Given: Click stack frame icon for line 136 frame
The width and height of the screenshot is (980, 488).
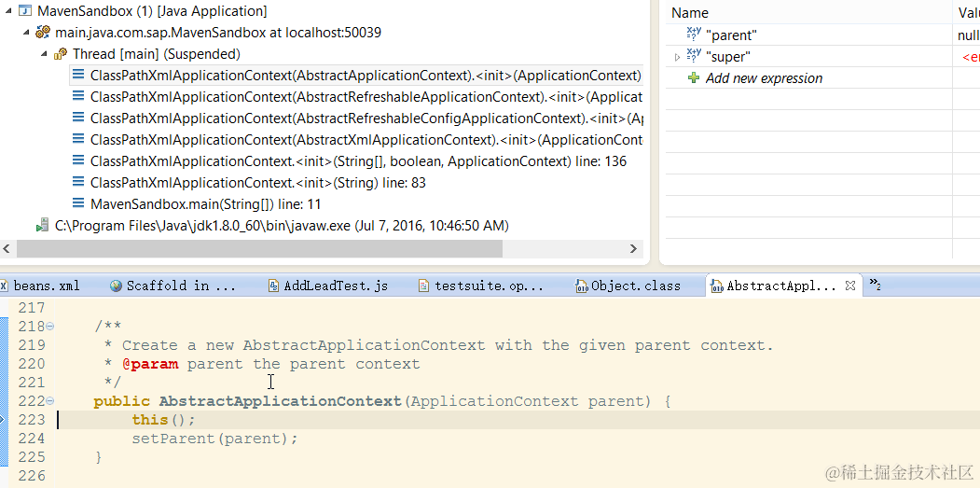Looking at the screenshot, I should click(78, 160).
